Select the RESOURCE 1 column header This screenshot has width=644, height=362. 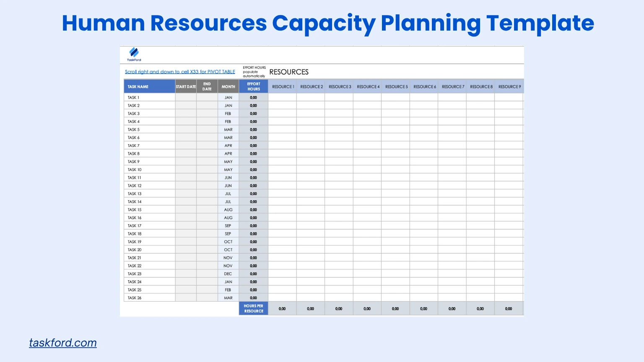point(283,86)
